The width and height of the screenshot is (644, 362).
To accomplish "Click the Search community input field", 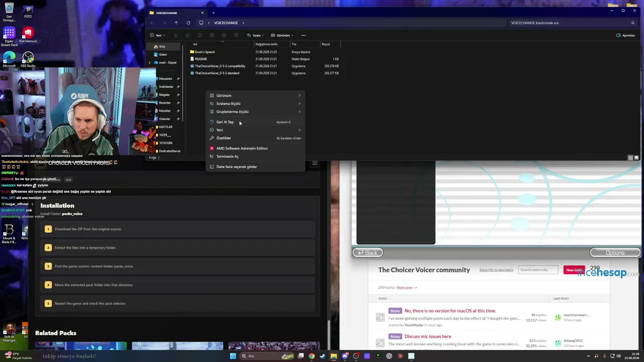I will 538,270.
